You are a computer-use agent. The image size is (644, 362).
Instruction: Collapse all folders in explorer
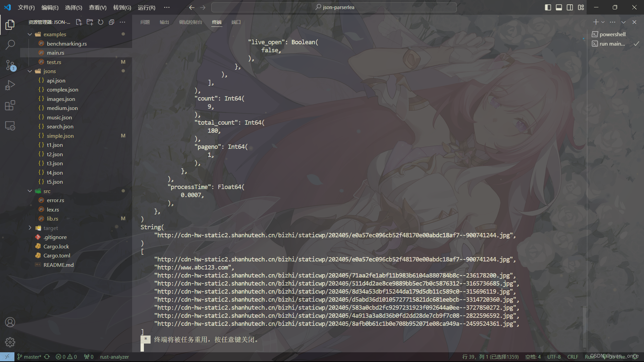112,22
